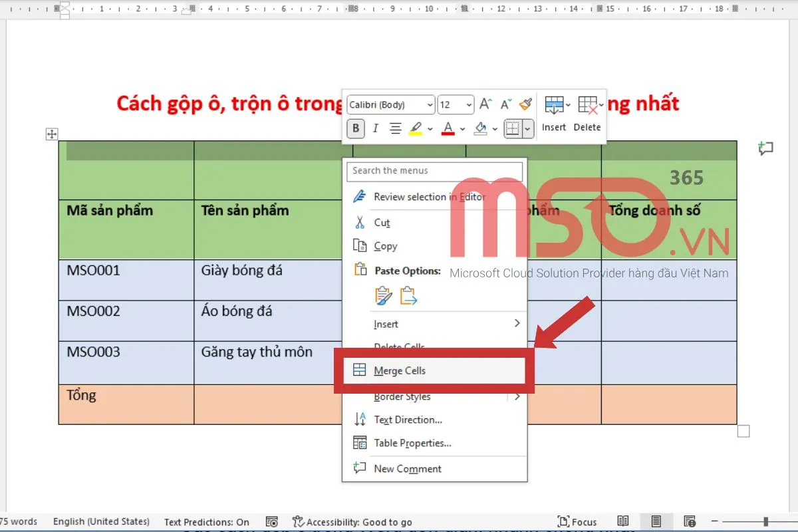Choose Cut in the context menu
The image size is (798, 532).
381,221
